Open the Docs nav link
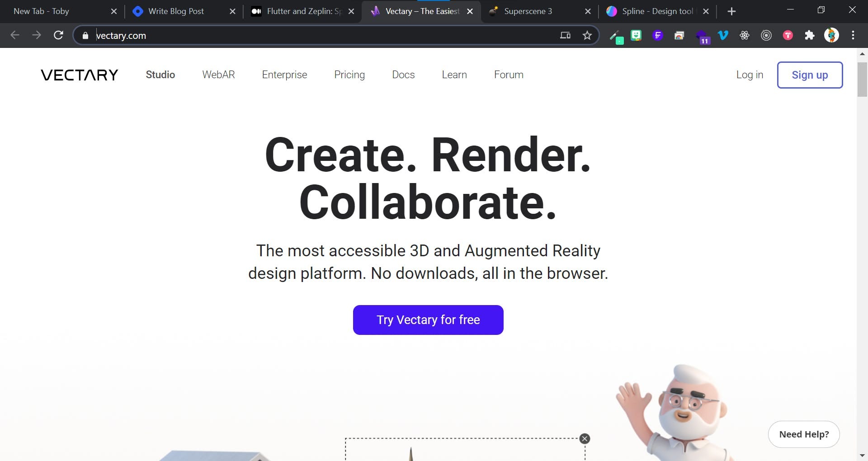The image size is (868, 461). click(403, 75)
